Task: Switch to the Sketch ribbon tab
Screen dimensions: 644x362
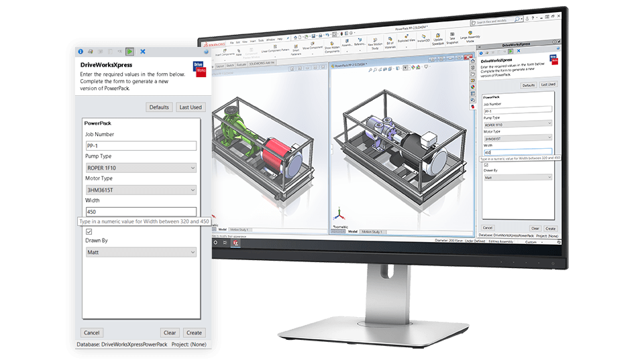Action: click(x=230, y=65)
